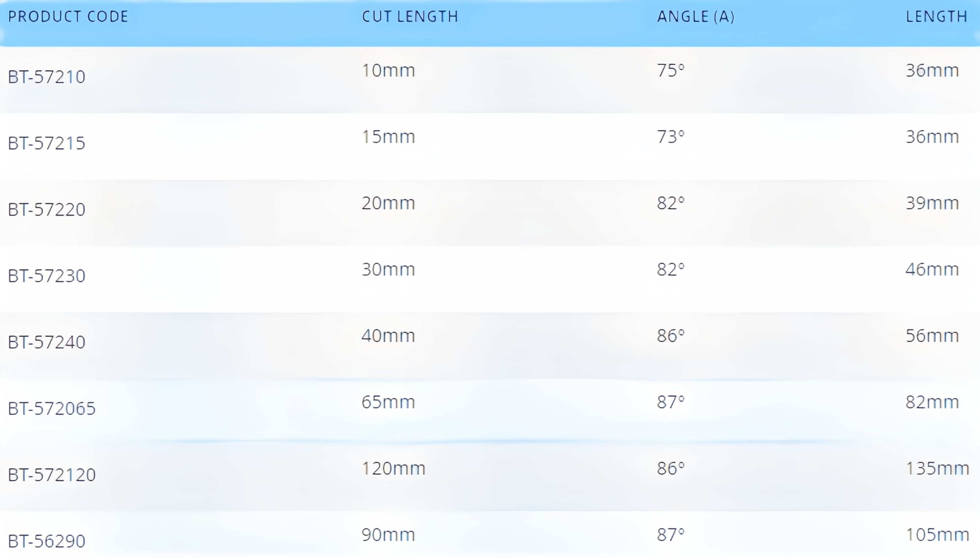
Task: Click the 10mm cut length cell
Action: coord(388,70)
